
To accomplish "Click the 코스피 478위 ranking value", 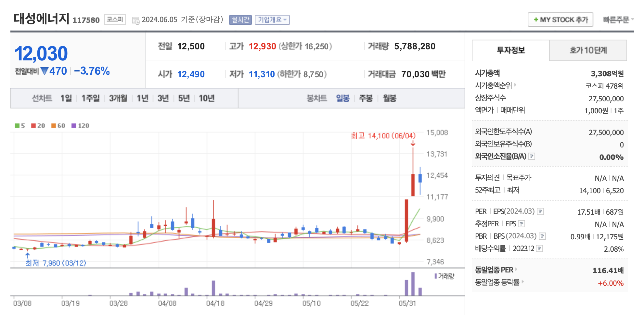I will (605, 86).
